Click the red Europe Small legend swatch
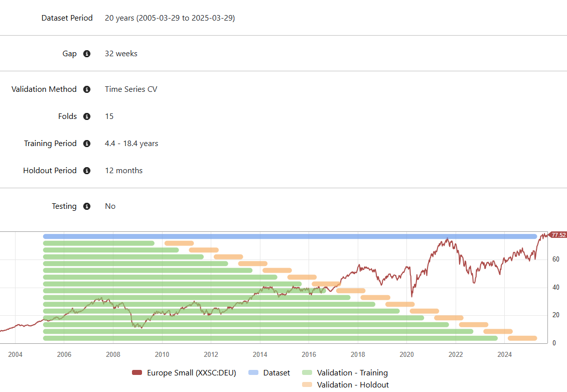567x392 pixels. coord(137,373)
